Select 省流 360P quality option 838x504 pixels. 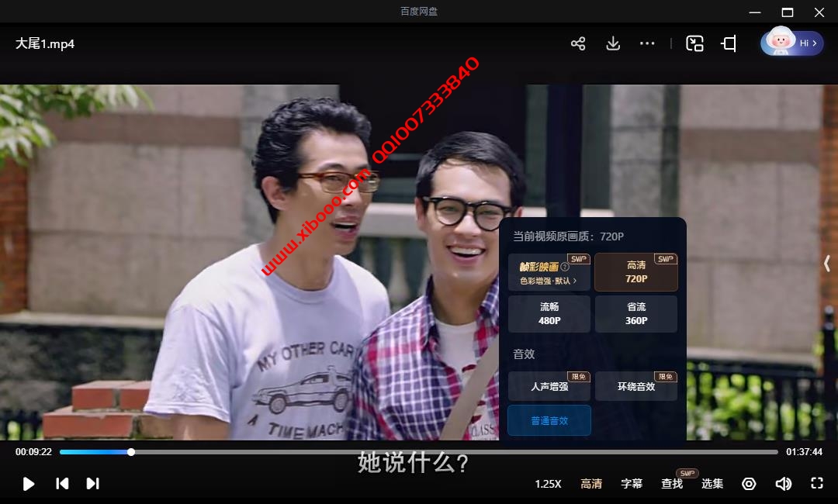pos(636,314)
